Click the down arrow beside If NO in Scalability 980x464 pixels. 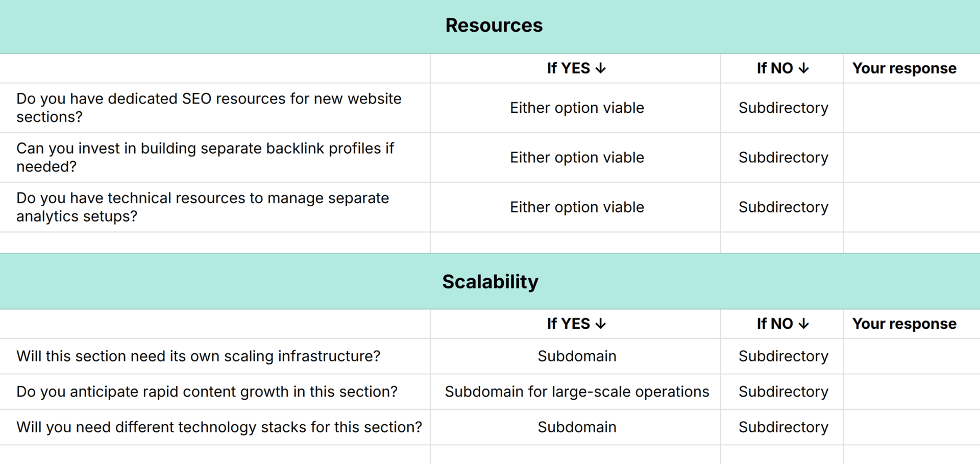pyautogui.click(x=804, y=323)
